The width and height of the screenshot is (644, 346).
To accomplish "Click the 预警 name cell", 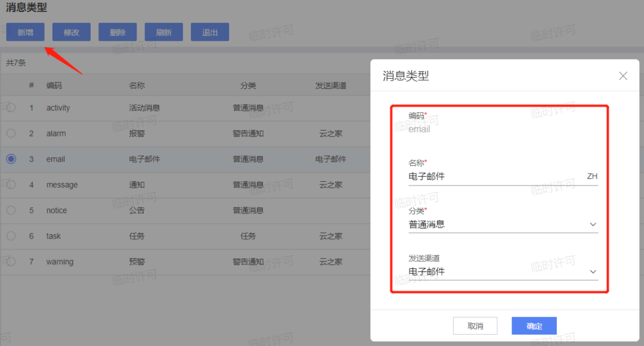I will (x=137, y=262).
